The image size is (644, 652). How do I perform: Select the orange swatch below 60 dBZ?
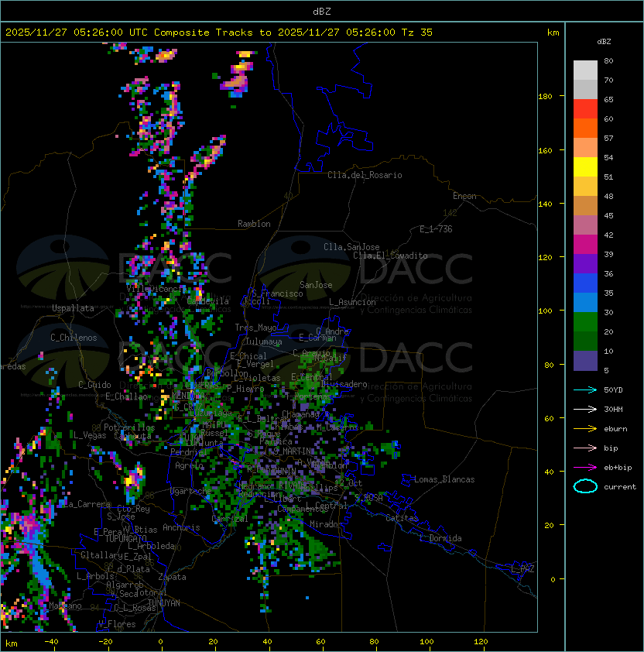pyautogui.click(x=585, y=128)
